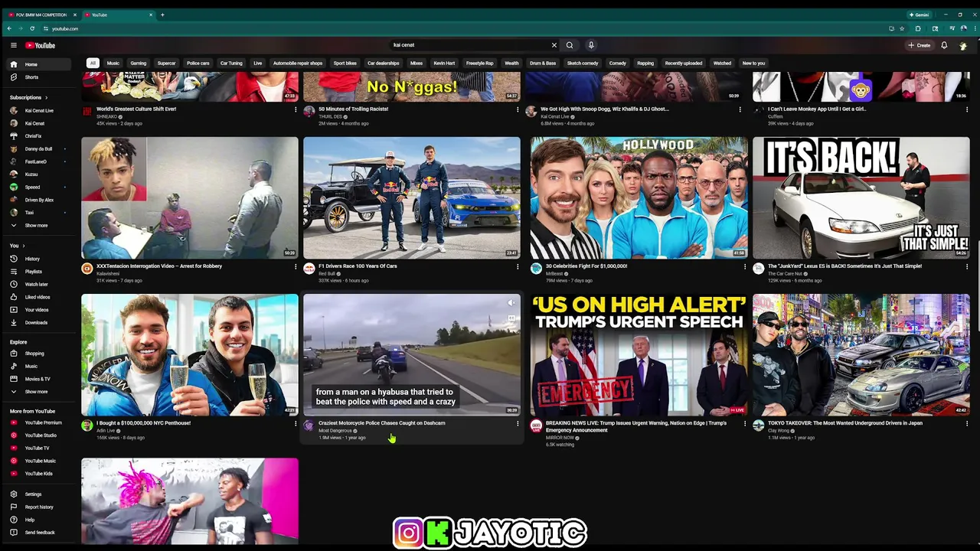Open Movies & TV under Explore
The height and width of the screenshot is (551, 980).
click(38, 379)
